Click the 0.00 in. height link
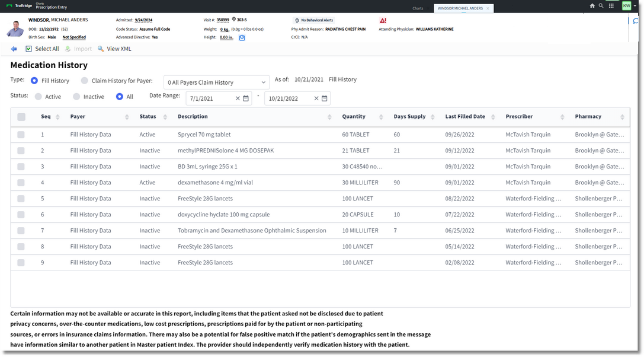The image size is (644, 357). click(226, 37)
